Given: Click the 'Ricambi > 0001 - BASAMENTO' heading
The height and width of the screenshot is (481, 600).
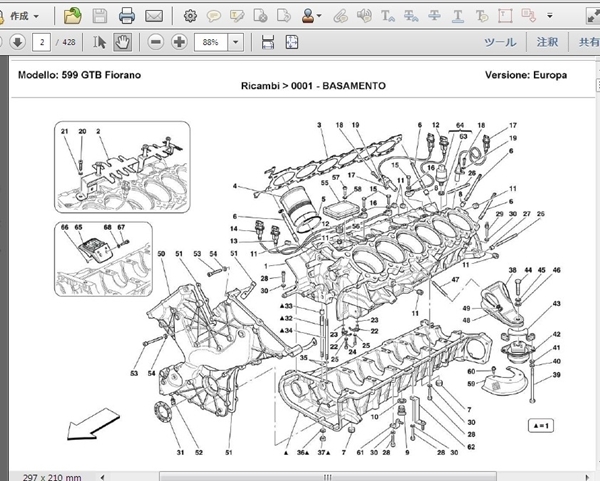Looking at the screenshot, I should (x=313, y=86).
